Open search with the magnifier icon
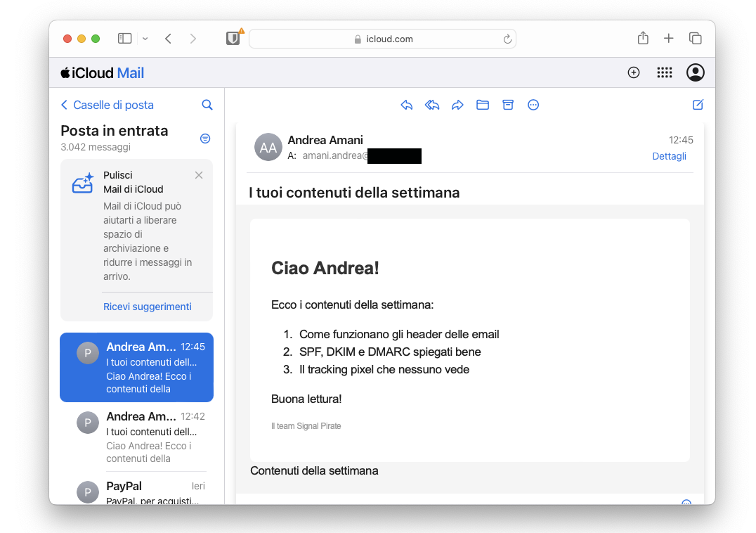Viewport: 756px width, 533px height. [207, 104]
